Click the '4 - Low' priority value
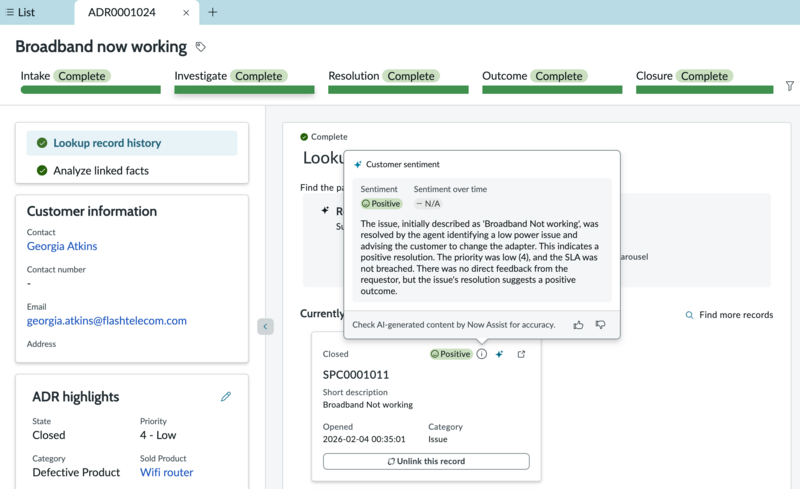This screenshot has width=800, height=489. (x=158, y=435)
